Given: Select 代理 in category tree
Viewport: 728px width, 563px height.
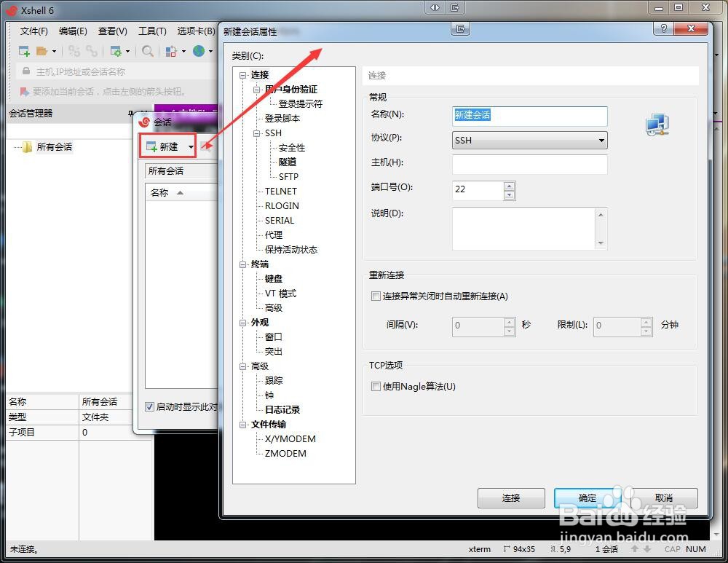Looking at the screenshot, I should coord(274,235).
